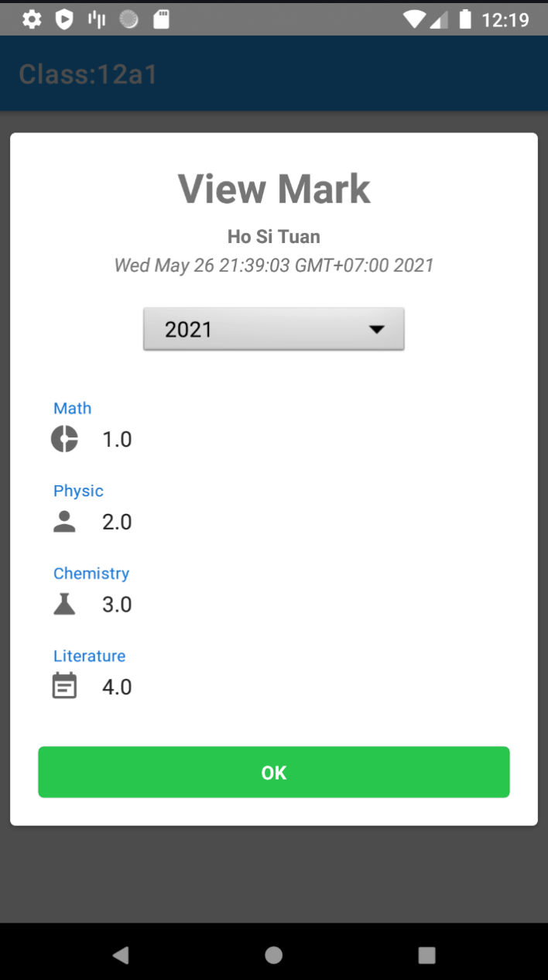Tap the Class:12a1 title bar text
The width and height of the screenshot is (548, 980).
pos(87,74)
